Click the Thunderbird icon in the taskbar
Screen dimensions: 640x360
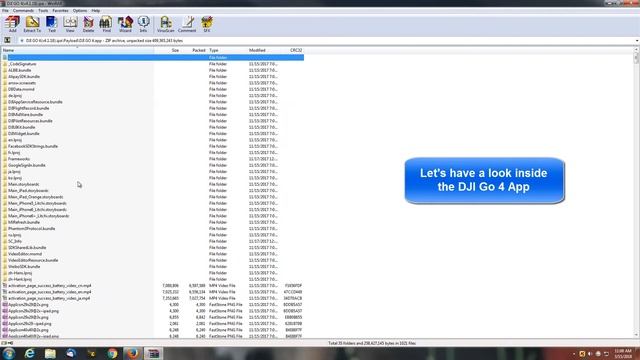[x=71, y=353]
